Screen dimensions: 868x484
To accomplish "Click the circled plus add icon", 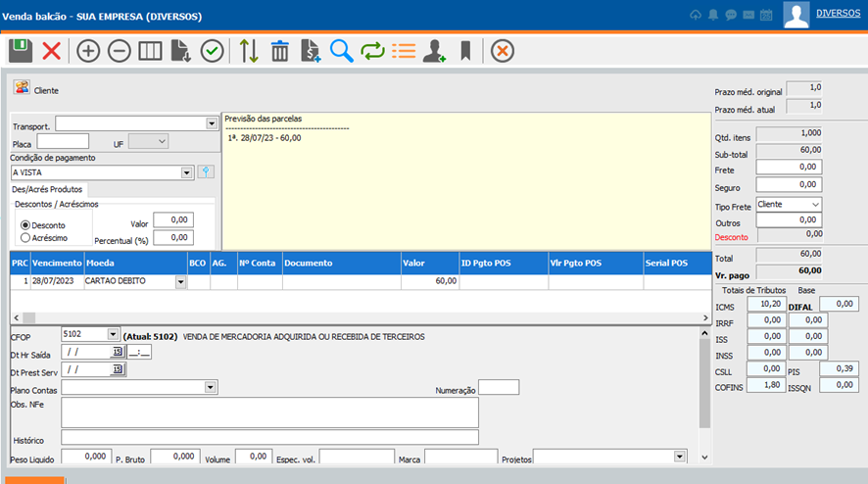I will coord(88,51).
